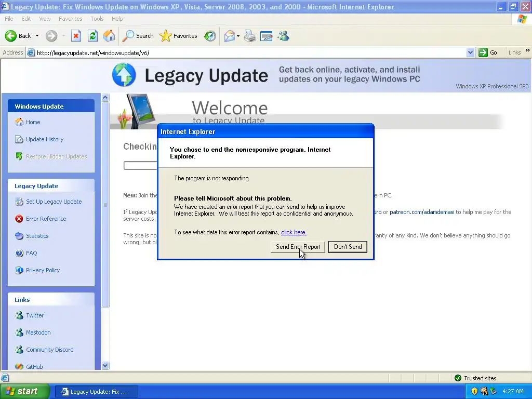The height and width of the screenshot is (399, 532).
Task: Open Restore Hidden Updates in sidebar
Action: (51, 156)
